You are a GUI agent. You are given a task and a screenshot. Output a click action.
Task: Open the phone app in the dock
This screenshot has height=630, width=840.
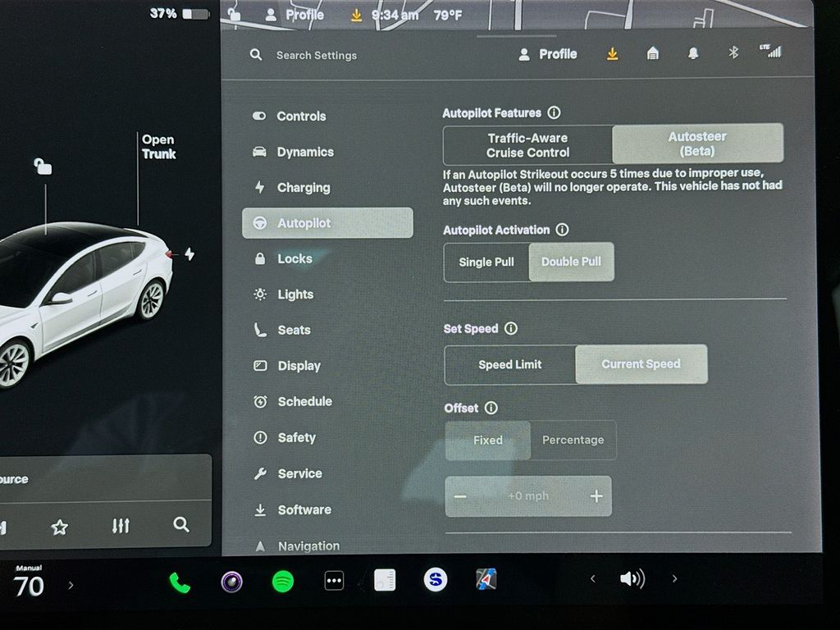coord(180,582)
